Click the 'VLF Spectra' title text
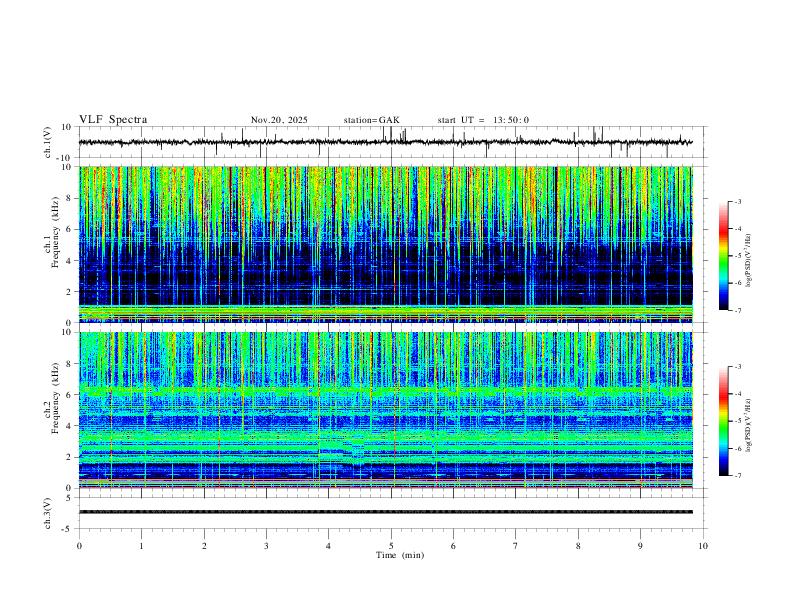 [113, 120]
